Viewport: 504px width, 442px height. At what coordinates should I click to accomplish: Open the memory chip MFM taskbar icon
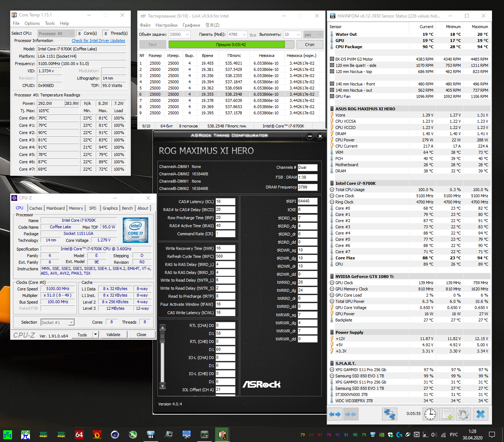[x=205, y=435]
